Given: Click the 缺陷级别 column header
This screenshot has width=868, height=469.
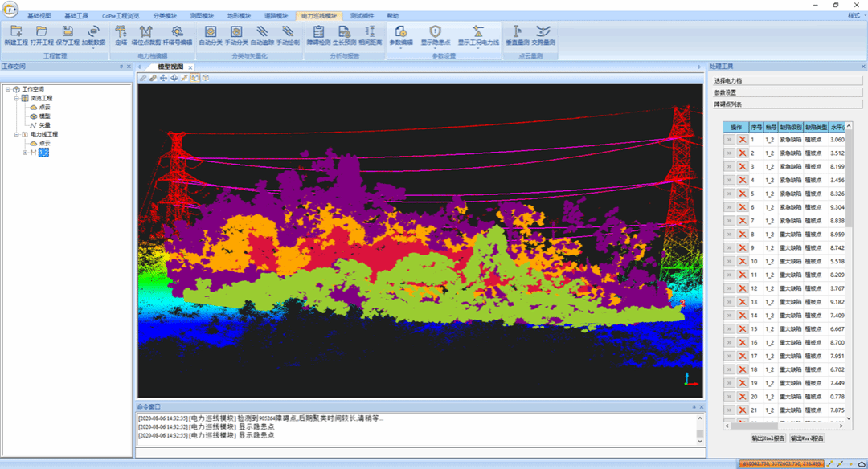Looking at the screenshot, I should pos(791,127).
